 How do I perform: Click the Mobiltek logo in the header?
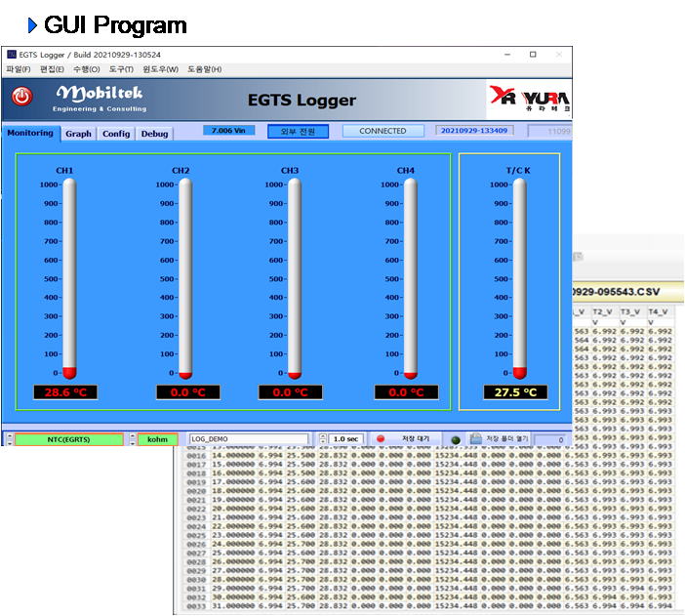100,99
